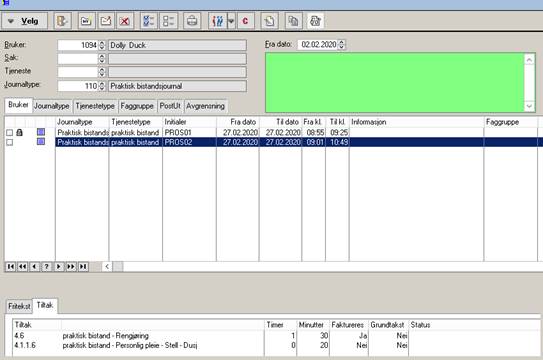This screenshot has width=543, height=360.
Task: Open the arrow dropdown beside persons icon
Action: (x=231, y=21)
